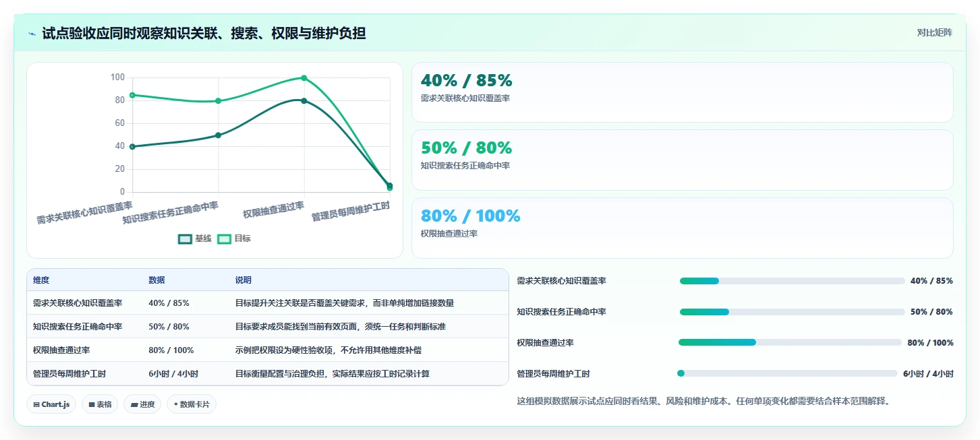
Task: Select the 基线 point at value 50
Action: [x=219, y=135]
